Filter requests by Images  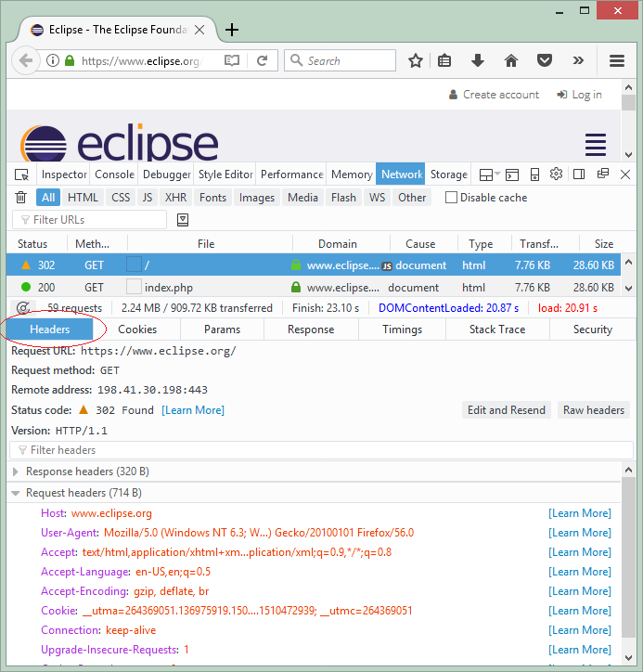[x=257, y=198]
